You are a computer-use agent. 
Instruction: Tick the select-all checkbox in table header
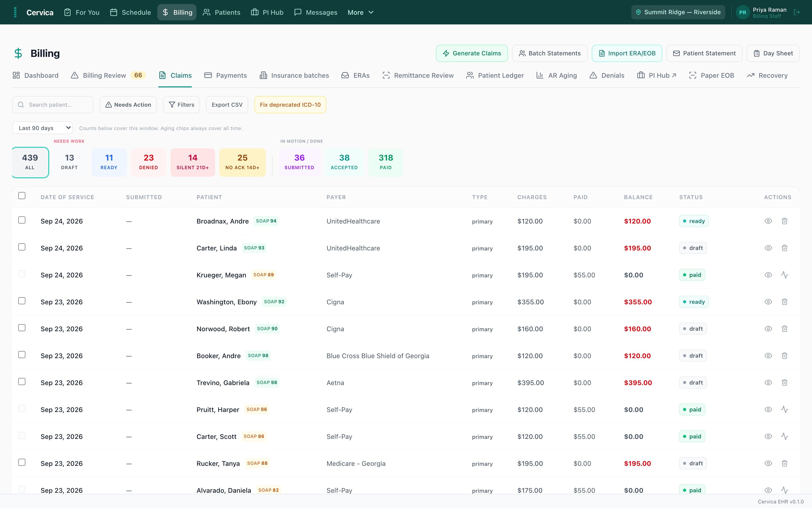point(22,196)
